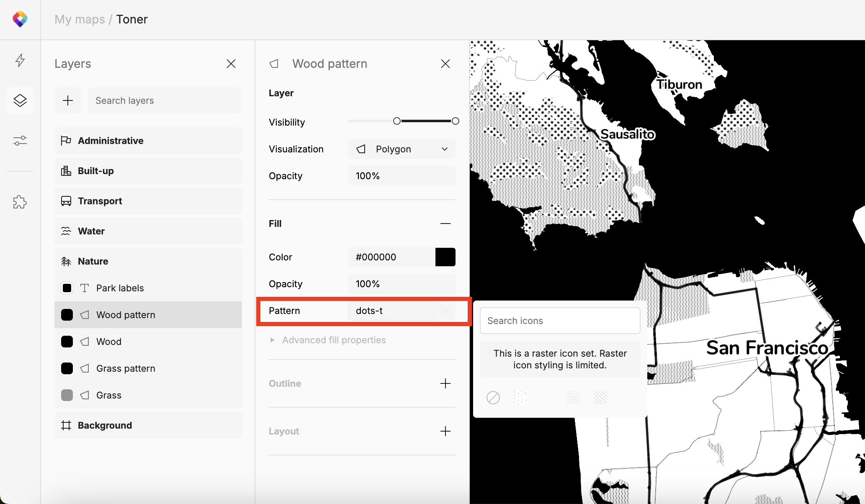Open the Visualization Polygon dropdown
The width and height of the screenshot is (865, 504).
[402, 149]
